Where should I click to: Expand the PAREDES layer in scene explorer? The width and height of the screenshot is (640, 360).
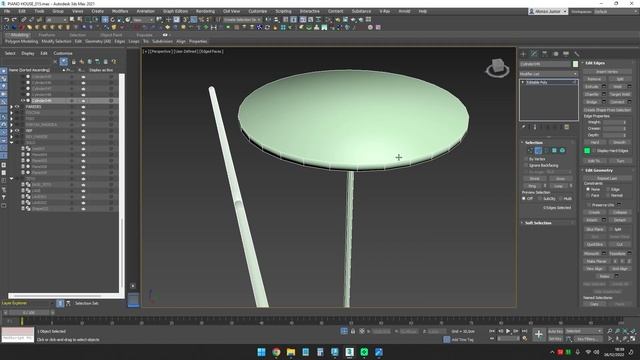click(x=11, y=107)
